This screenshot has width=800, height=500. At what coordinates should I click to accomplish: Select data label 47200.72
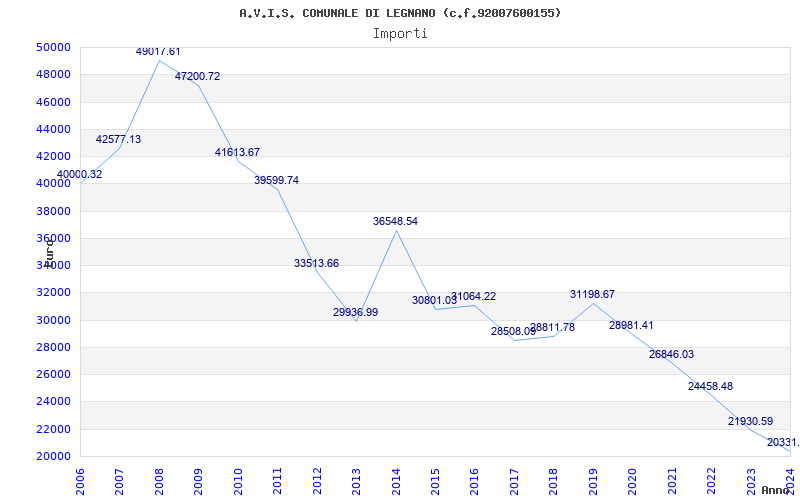pos(197,77)
